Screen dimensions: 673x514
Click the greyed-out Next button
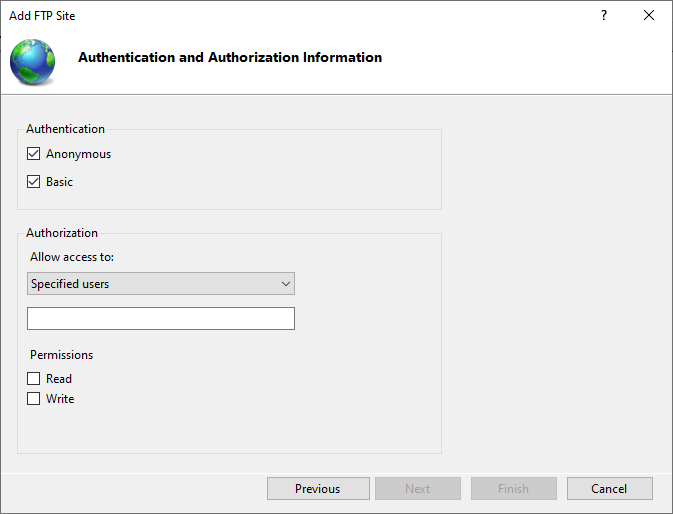coord(417,489)
